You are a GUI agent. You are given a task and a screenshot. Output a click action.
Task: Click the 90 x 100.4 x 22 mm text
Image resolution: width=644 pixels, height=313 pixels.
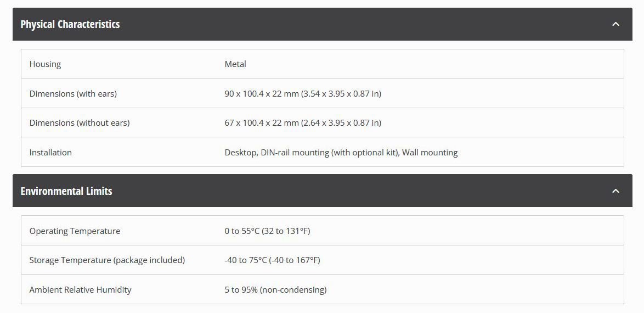click(x=262, y=94)
